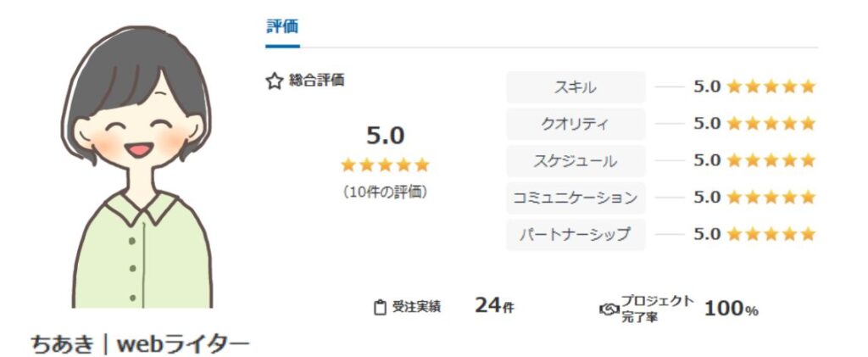This screenshot has height=357, width=868.
Task: Click the star icon beside 総合評価
Action: point(274,81)
